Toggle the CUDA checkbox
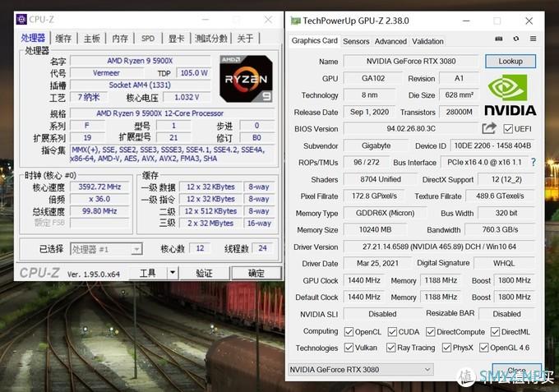 point(392,332)
